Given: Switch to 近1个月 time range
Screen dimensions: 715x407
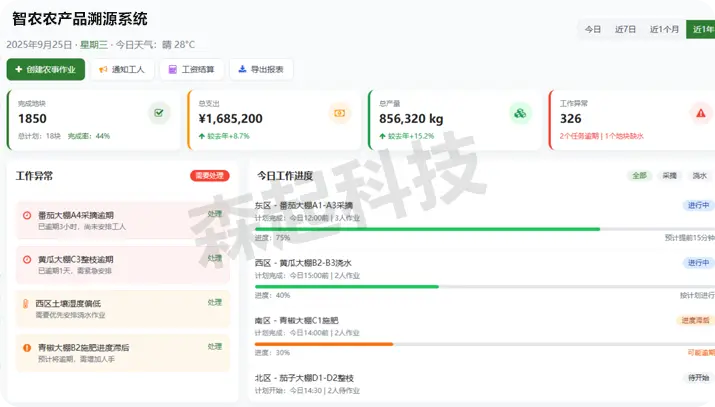Looking at the screenshot, I should [x=664, y=30].
